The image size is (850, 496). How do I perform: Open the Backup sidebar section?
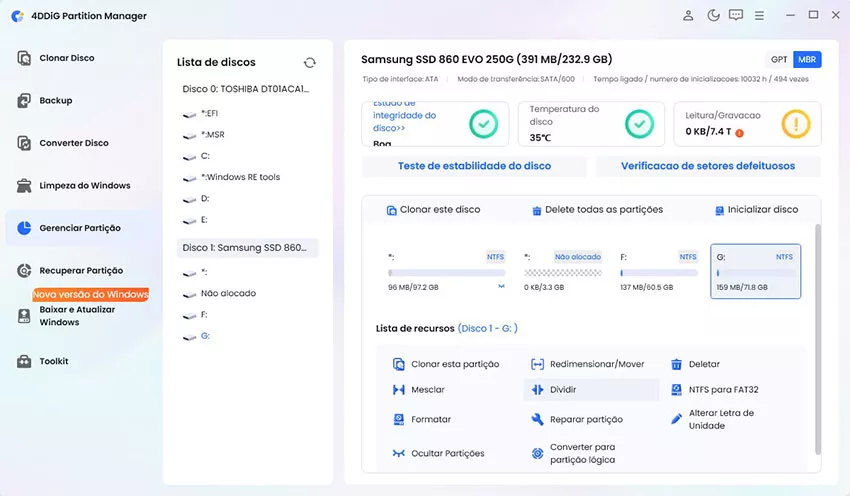(56, 100)
